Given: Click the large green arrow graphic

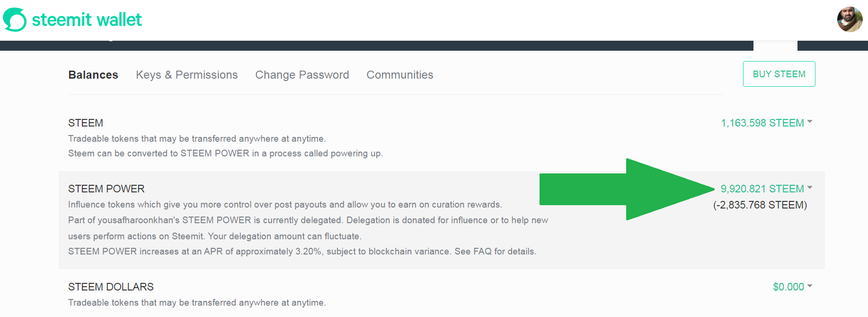Looking at the screenshot, I should pyautogui.click(x=627, y=189).
